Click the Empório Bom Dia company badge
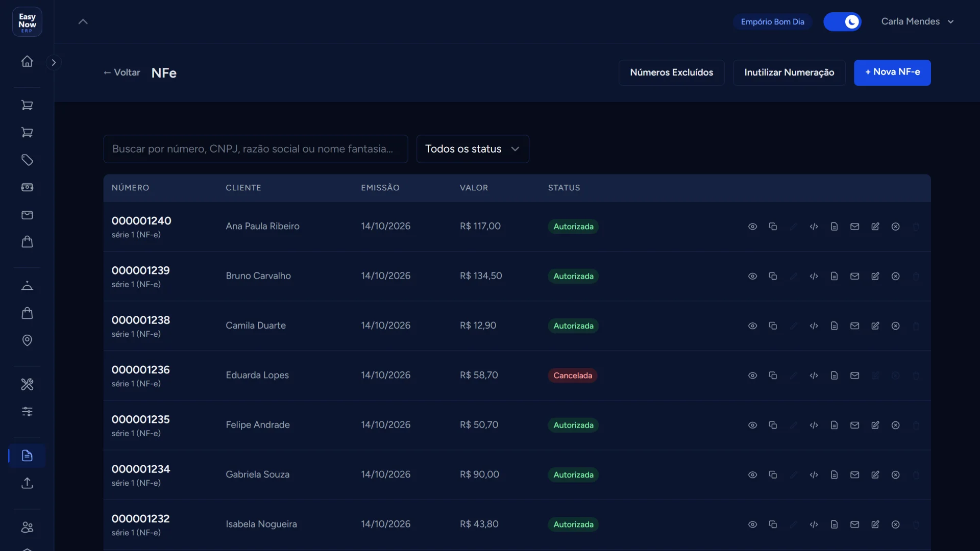 [772, 21]
